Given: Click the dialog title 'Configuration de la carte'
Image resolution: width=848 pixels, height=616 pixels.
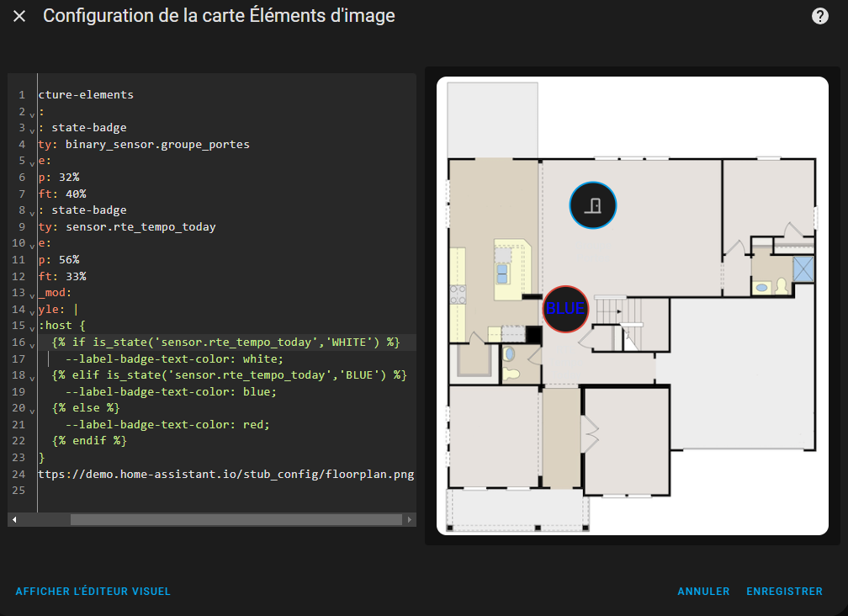Looking at the screenshot, I should 145,16.
